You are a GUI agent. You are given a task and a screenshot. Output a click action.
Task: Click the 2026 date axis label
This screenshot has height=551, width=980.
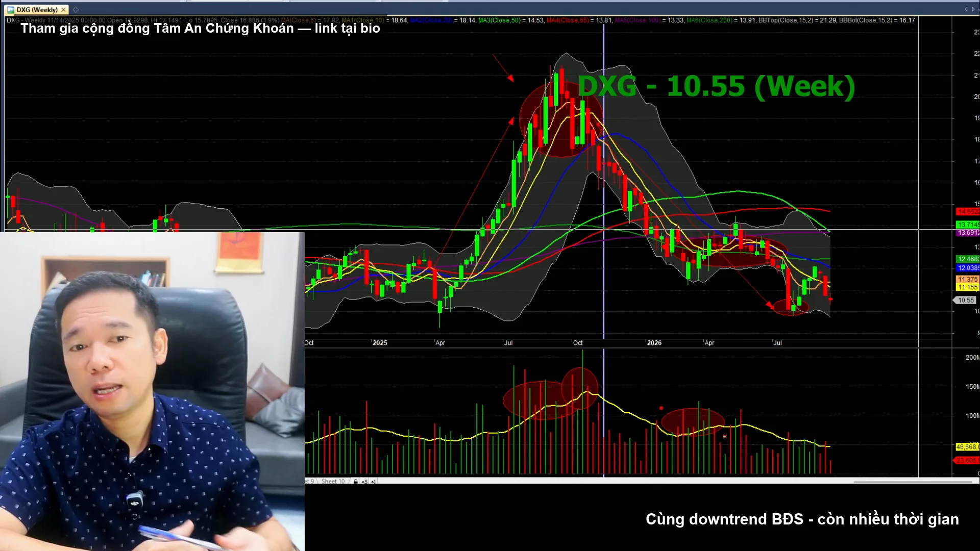[x=654, y=343]
